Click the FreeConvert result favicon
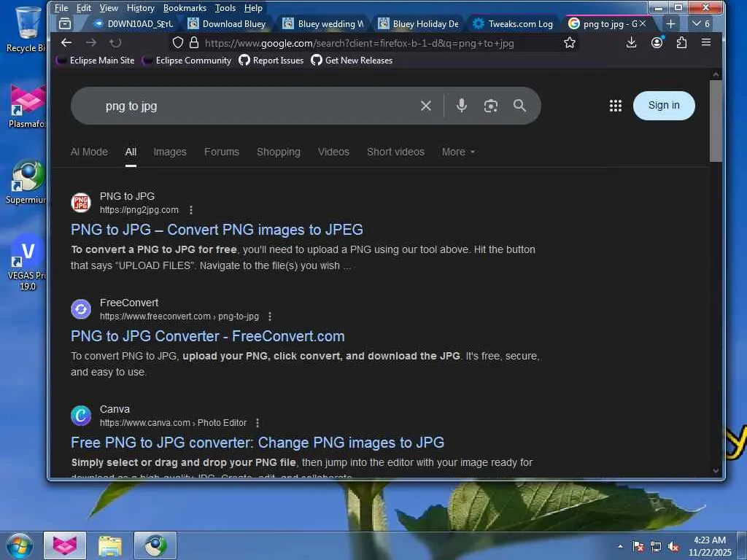747x560 pixels. coord(81,309)
